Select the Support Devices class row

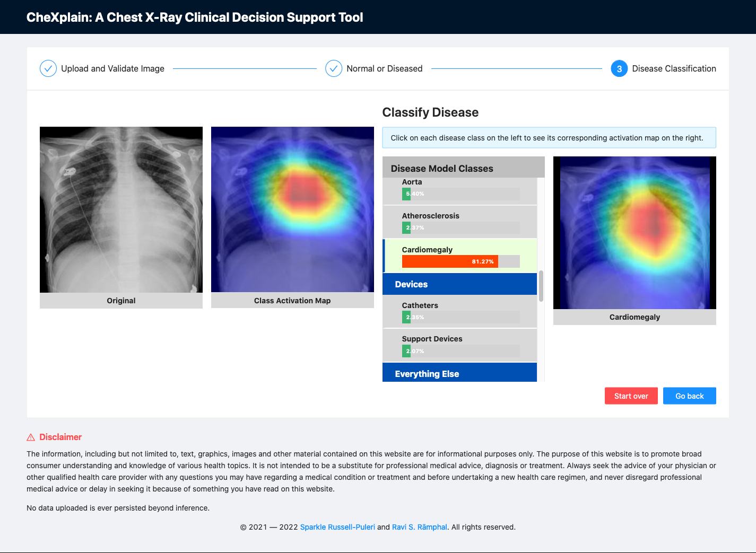[460, 345]
